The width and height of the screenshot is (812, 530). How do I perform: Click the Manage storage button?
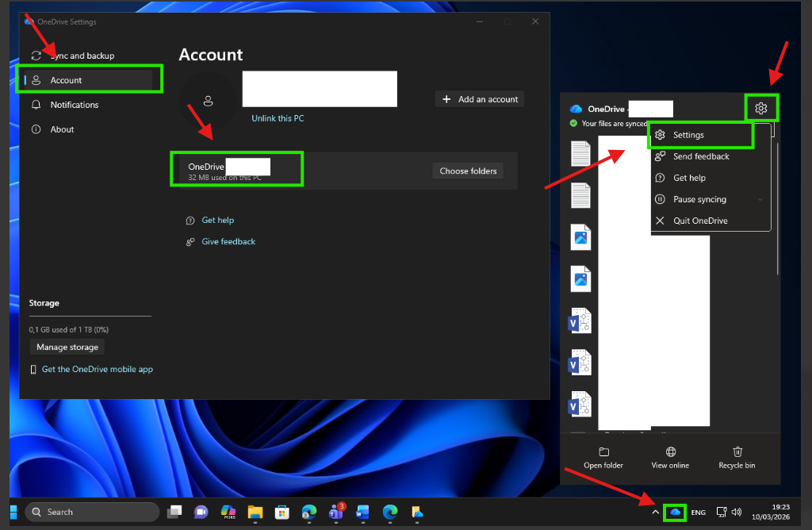(x=67, y=347)
